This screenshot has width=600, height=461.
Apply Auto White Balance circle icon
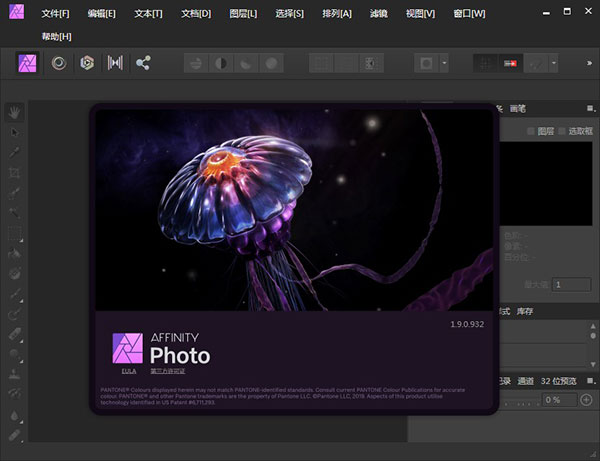click(x=271, y=63)
